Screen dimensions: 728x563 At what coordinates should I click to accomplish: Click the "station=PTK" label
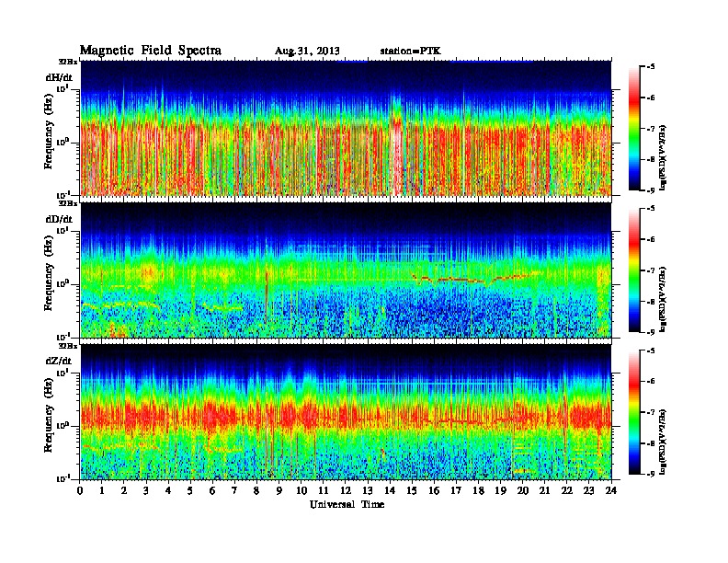click(410, 52)
